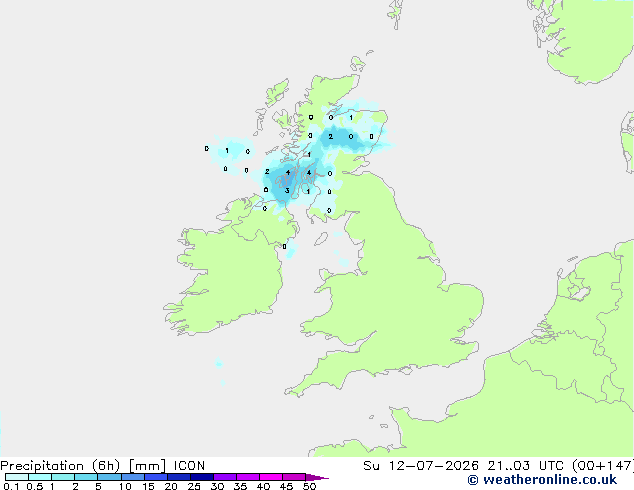
Task: Click the '3' precipitation value on the map
Action: tap(287, 190)
